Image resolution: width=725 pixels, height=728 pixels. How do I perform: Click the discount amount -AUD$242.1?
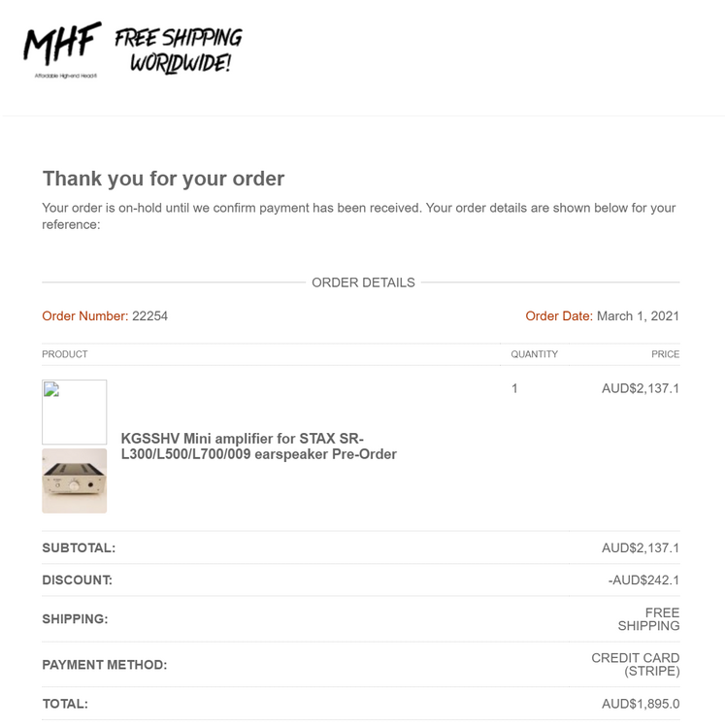pyautogui.click(x=643, y=580)
